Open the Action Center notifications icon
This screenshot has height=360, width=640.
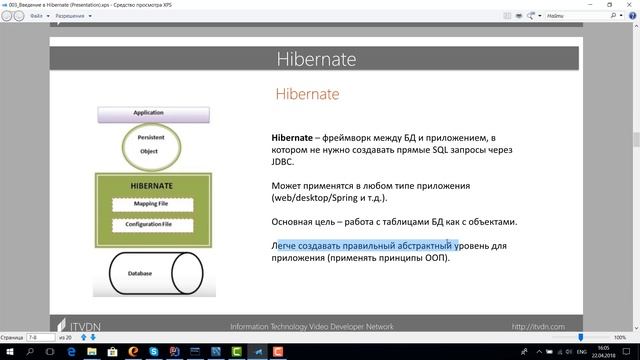[x=627, y=351]
